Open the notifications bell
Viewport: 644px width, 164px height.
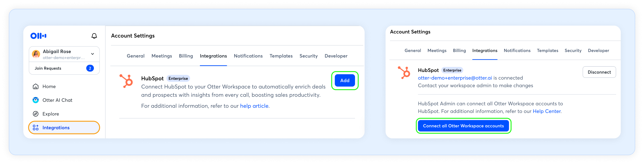94,36
